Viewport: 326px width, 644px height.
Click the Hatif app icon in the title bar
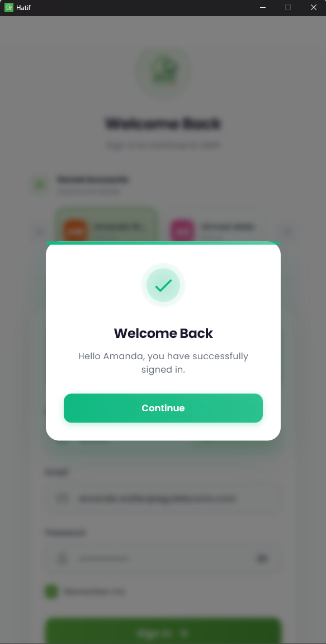[x=8, y=7]
